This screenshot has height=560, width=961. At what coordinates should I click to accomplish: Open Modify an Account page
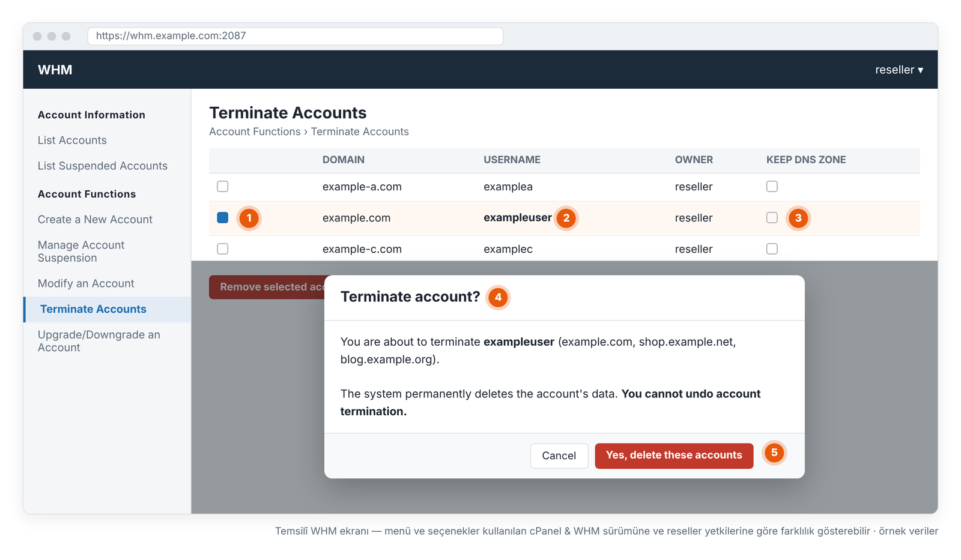point(86,283)
